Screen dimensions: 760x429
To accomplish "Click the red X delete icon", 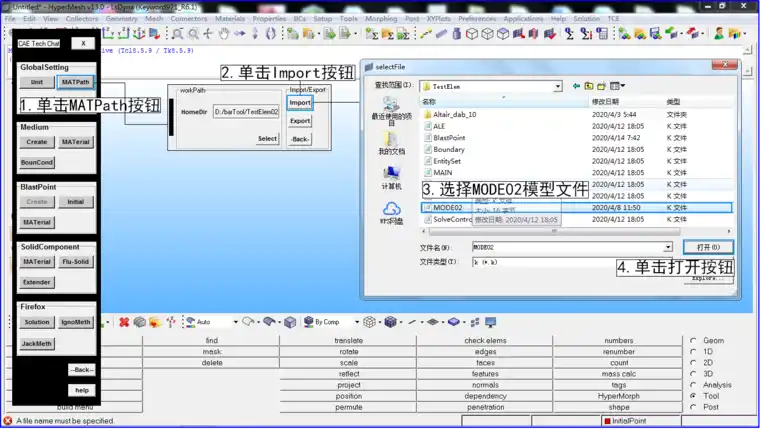I will [124, 322].
